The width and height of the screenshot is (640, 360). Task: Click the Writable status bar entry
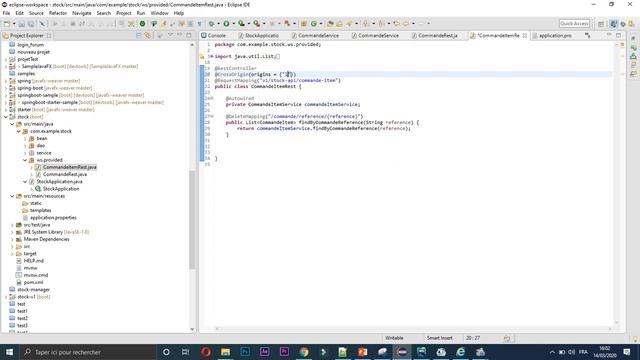coord(394,338)
